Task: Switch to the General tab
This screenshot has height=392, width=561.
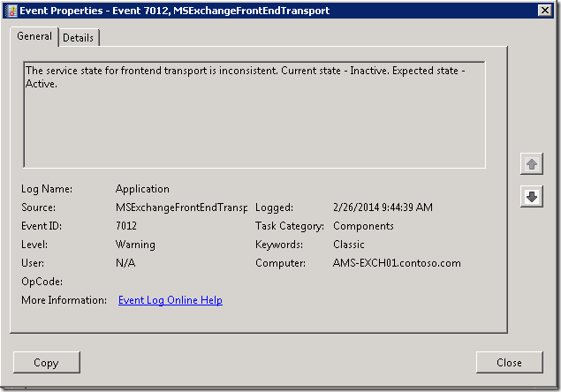Action: (34, 36)
